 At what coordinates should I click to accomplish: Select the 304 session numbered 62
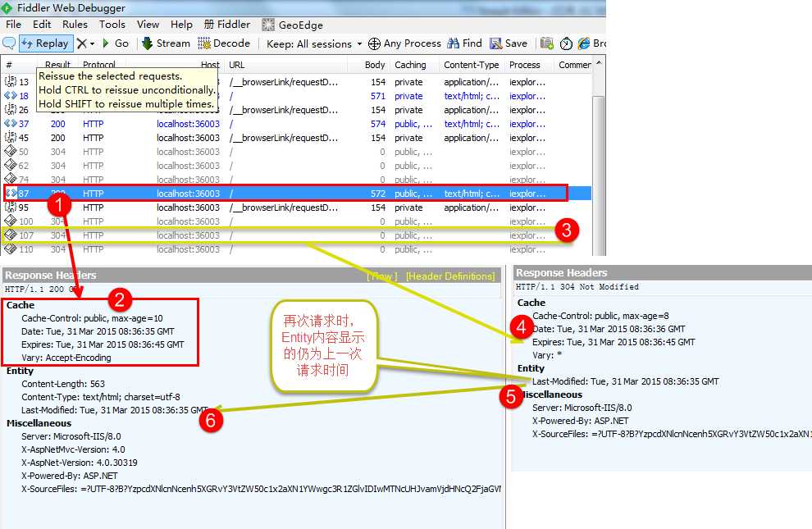pos(296,166)
